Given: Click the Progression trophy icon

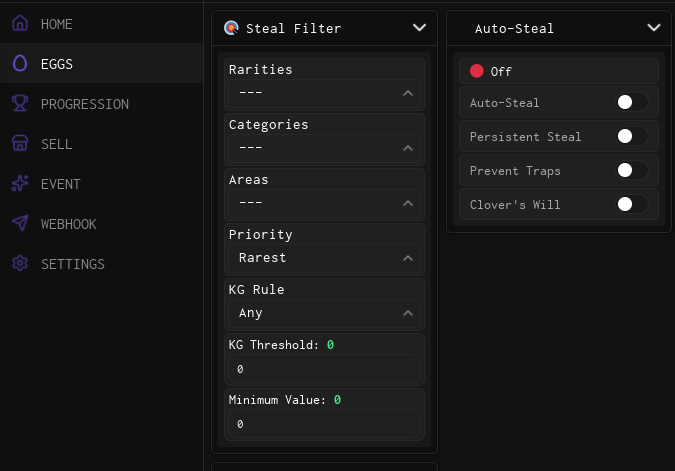Looking at the screenshot, I should (x=20, y=103).
